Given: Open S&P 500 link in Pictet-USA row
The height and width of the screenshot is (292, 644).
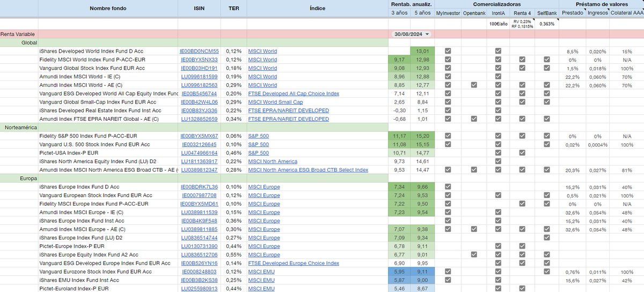Looking at the screenshot, I should [x=259, y=153].
